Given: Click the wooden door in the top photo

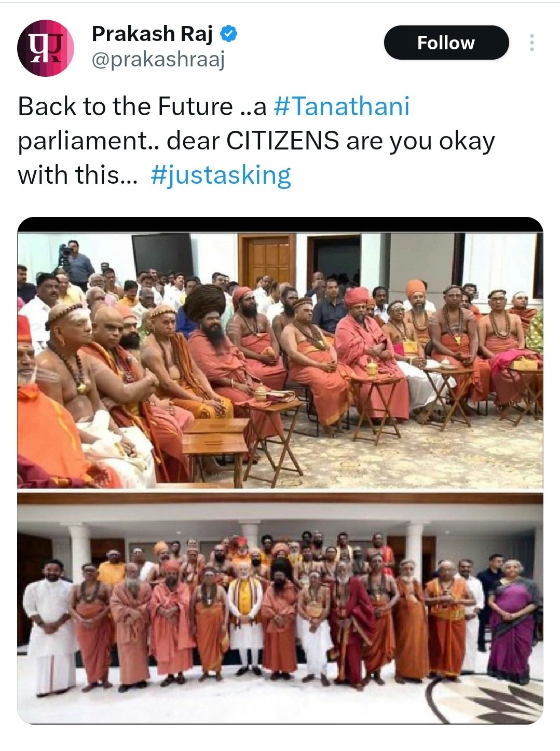Looking at the screenshot, I should (267, 260).
